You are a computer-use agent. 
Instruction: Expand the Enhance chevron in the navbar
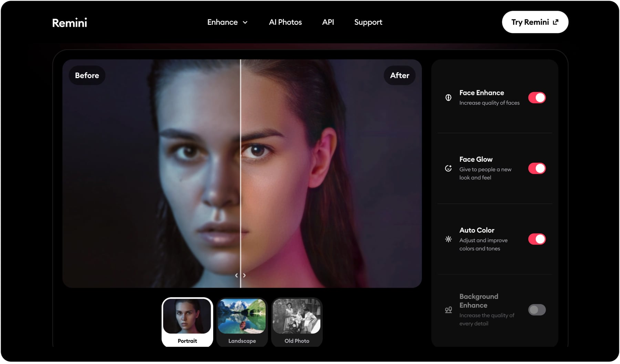(245, 22)
